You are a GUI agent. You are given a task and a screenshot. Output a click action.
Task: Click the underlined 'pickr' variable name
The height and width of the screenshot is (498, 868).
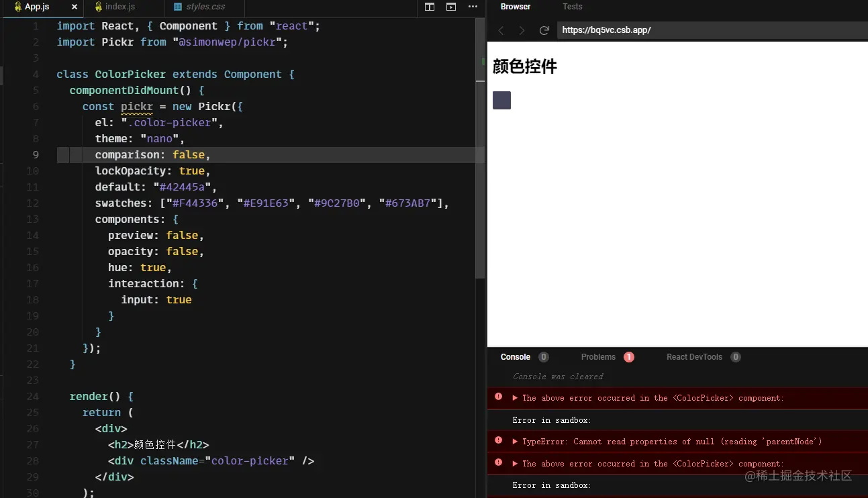pos(137,107)
